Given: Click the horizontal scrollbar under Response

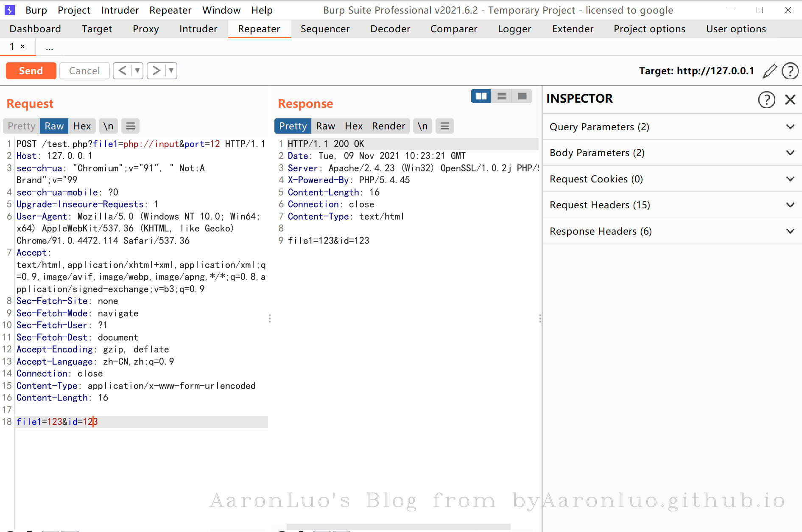Looking at the screenshot, I should coord(398,527).
